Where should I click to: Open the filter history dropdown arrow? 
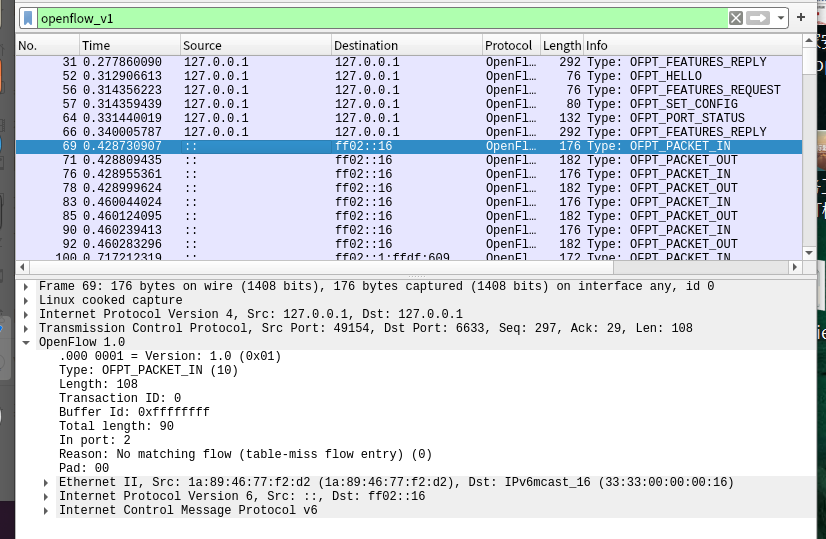(x=780, y=18)
